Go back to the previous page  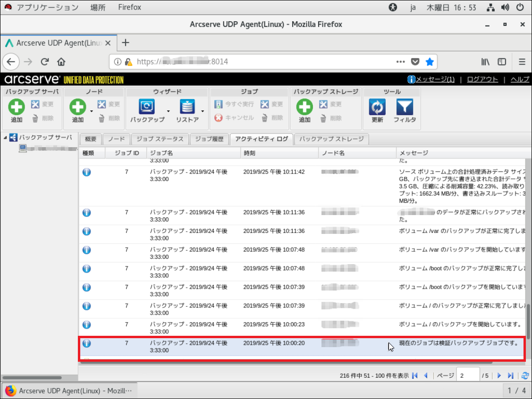point(11,62)
